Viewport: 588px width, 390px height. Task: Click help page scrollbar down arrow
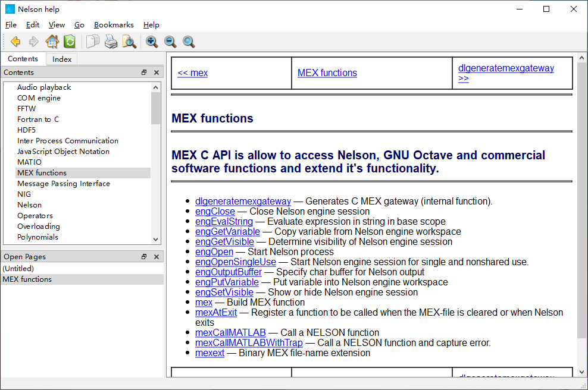click(x=581, y=372)
